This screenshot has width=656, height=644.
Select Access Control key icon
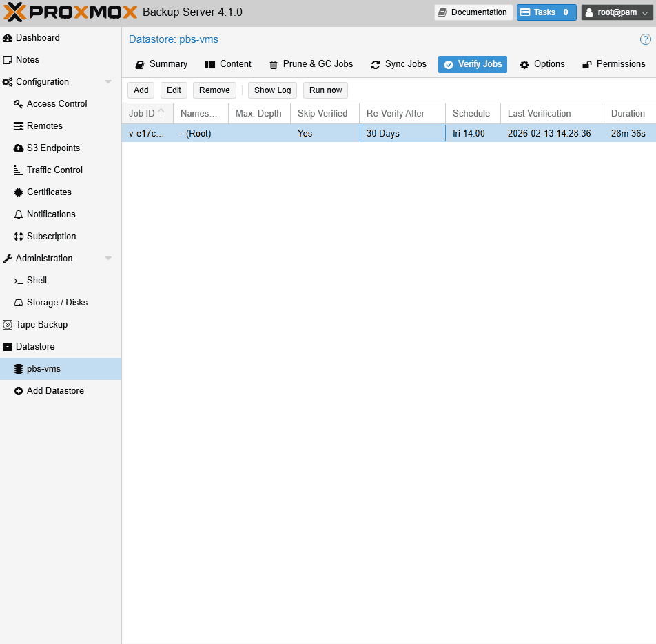pyautogui.click(x=19, y=104)
